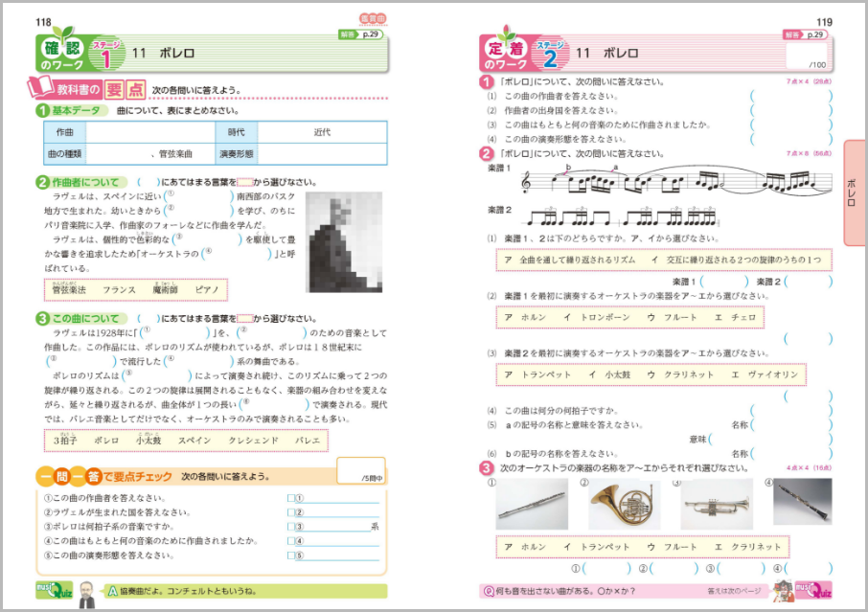The height and width of the screenshot is (612, 868).
Task: Click the 意味 answer blank
Action: pyautogui.click(x=770, y=440)
